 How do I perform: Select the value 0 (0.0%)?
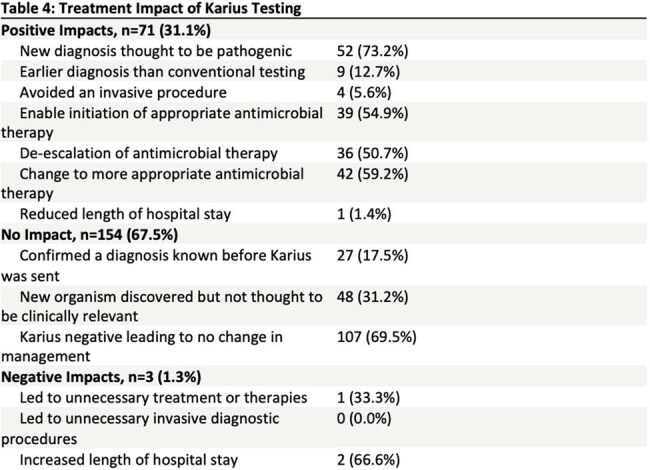(364, 419)
